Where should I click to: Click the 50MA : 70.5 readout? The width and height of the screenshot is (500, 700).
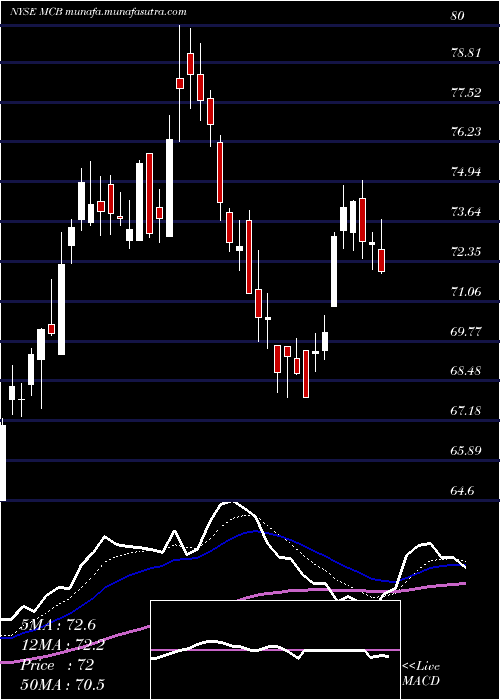(x=62, y=685)
